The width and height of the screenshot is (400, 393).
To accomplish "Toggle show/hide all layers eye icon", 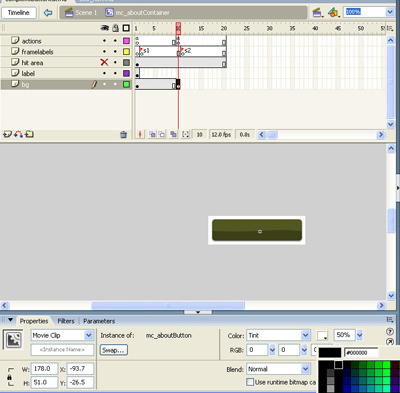I will [105, 28].
